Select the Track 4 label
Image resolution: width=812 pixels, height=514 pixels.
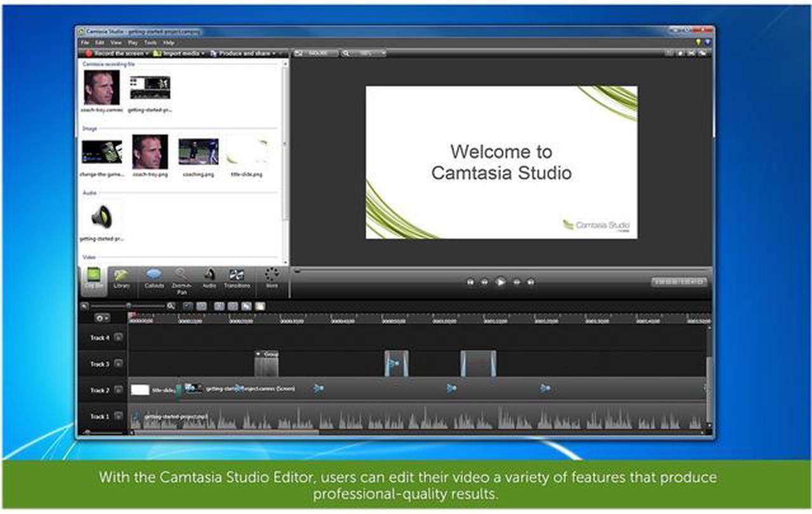(x=99, y=338)
